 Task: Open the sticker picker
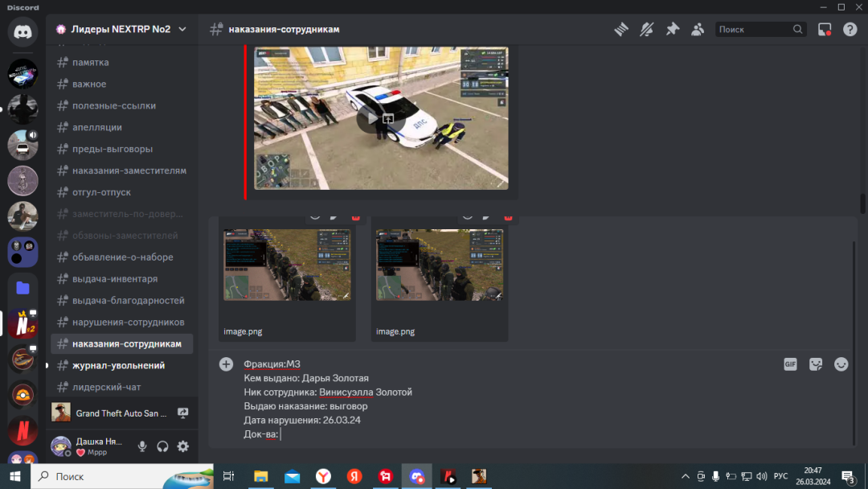coord(816,364)
